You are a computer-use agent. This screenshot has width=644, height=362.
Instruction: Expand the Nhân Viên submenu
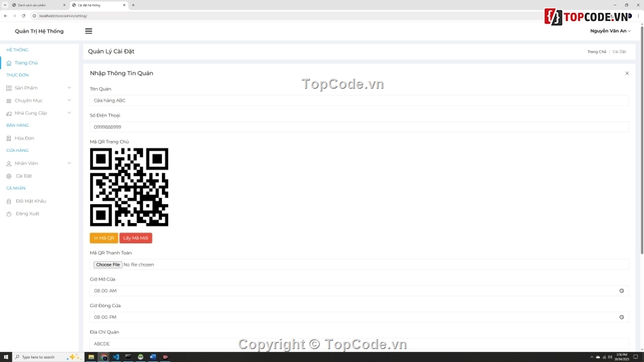[69, 163]
